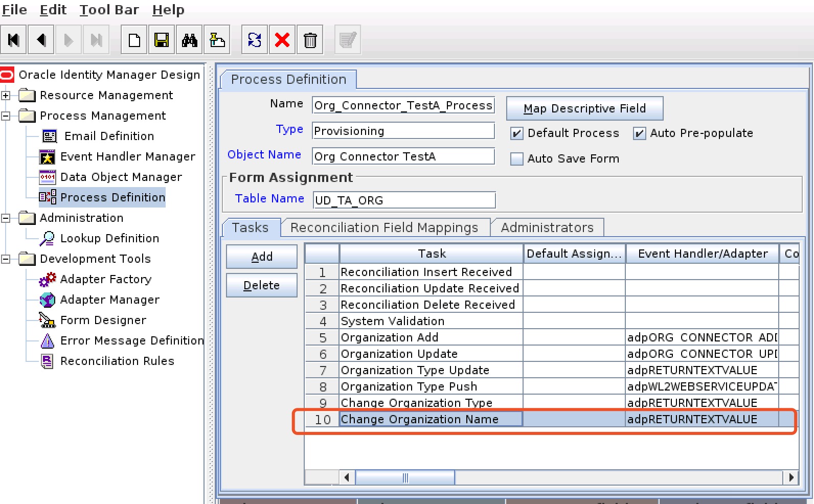The width and height of the screenshot is (814, 504).
Task: Click scroll left arrow in tasks table
Action: pyautogui.click(x=347, y=478)
